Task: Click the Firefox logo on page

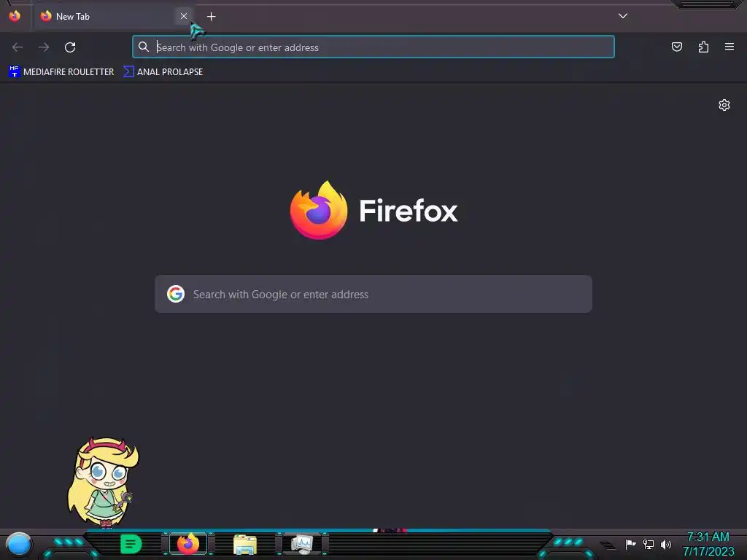Action: point(319,210)
